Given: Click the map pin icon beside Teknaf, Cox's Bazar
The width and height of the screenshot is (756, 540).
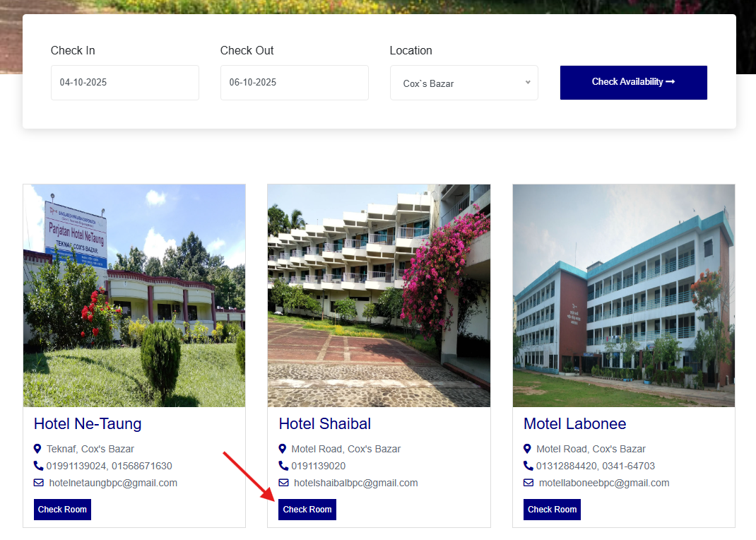Looking at the screenshot, I should [x=37, y=449].
